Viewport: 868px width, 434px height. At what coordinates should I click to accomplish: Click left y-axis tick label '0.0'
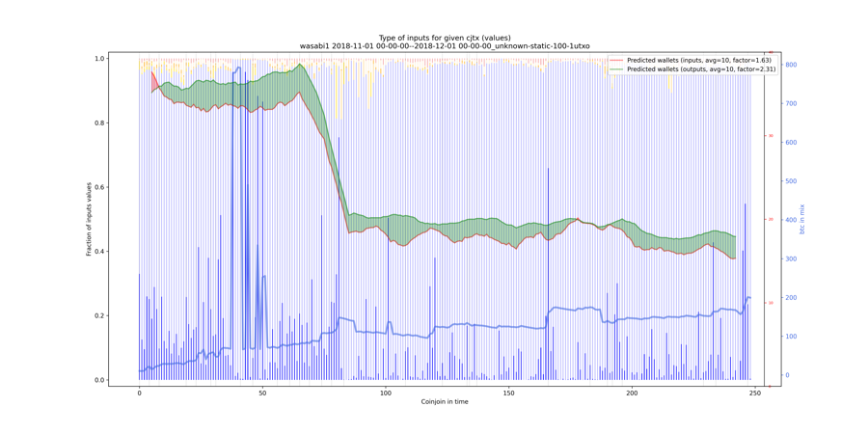point(99,380)
